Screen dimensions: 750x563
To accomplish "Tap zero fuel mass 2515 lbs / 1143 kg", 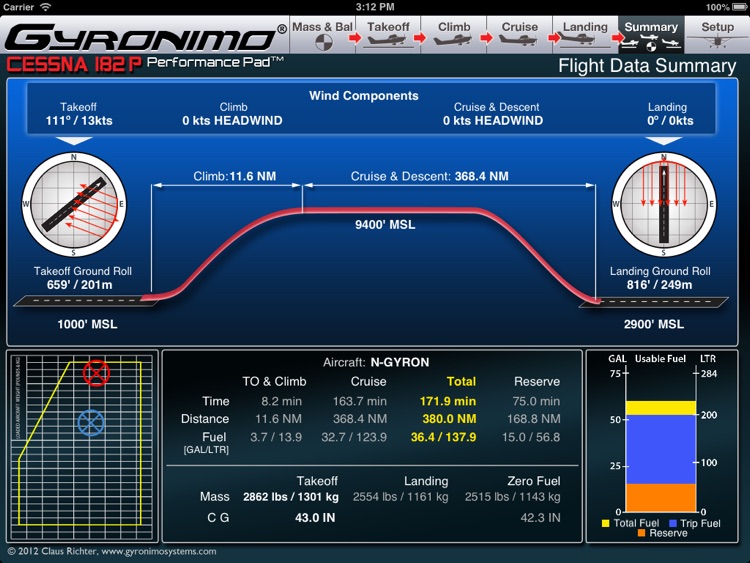I will tap(513, 497).
